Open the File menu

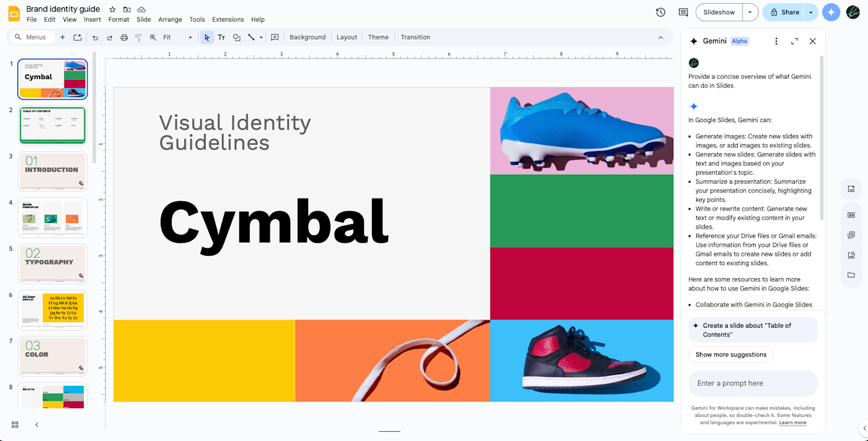tap(32, 20)
